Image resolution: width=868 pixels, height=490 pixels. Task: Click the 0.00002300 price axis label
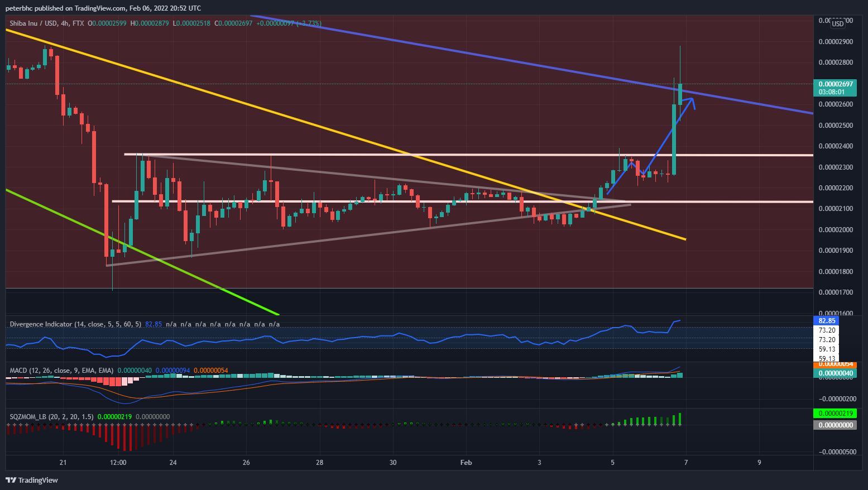coord(836,167)
